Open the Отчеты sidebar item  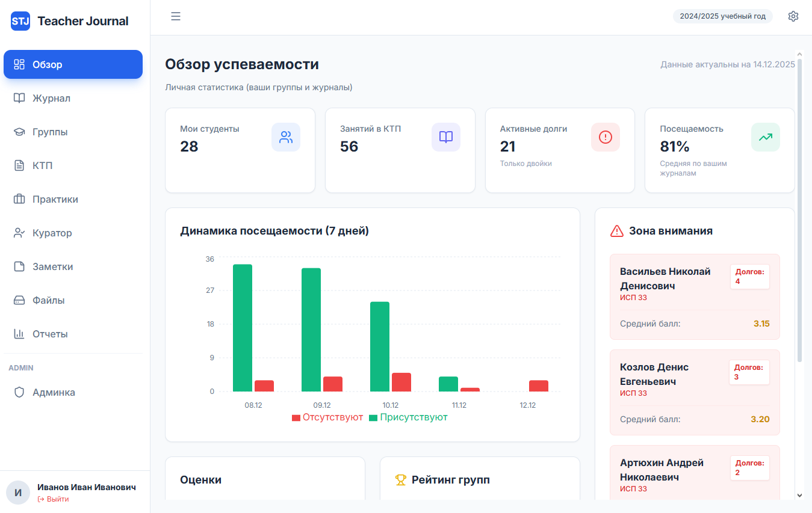pyautogui.click(x=50, y=334)
